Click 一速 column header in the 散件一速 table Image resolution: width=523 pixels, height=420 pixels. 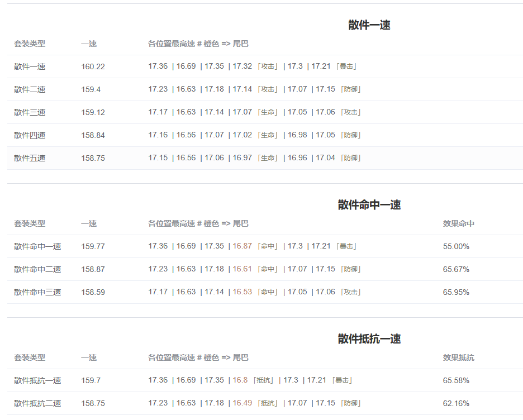[x=89, y=44]
